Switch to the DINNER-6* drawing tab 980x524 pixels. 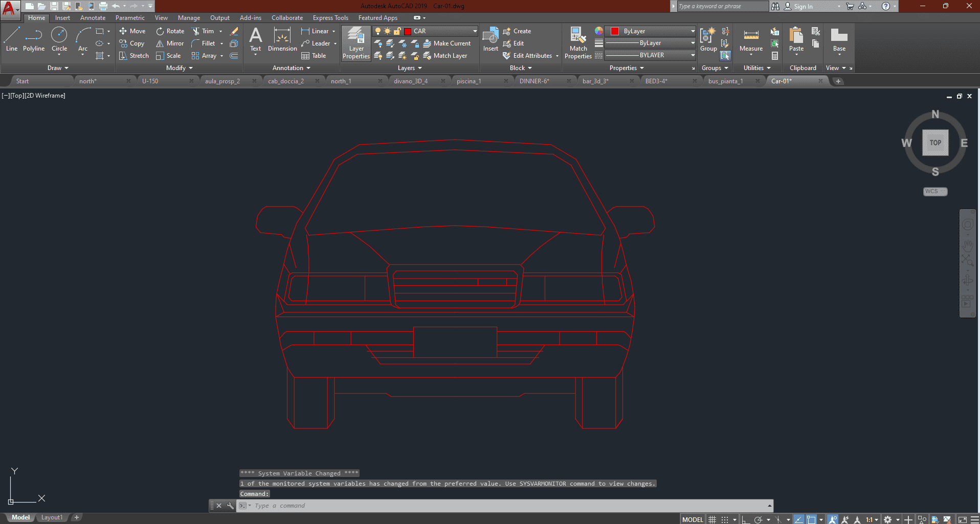click(534, 81)
